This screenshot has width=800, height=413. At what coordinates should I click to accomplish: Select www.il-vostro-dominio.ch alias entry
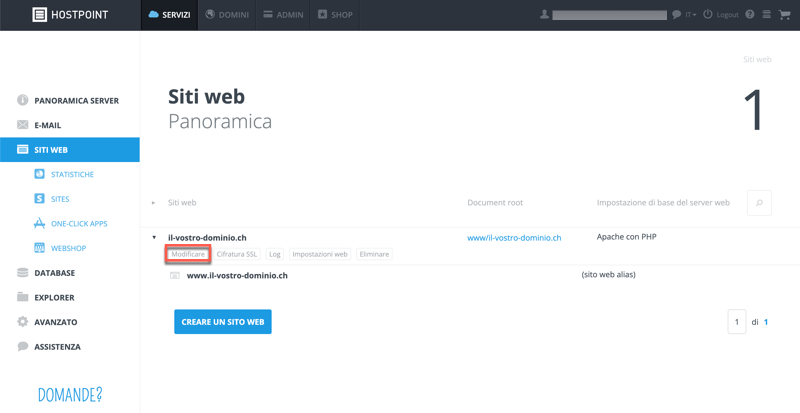coord(237,276)
